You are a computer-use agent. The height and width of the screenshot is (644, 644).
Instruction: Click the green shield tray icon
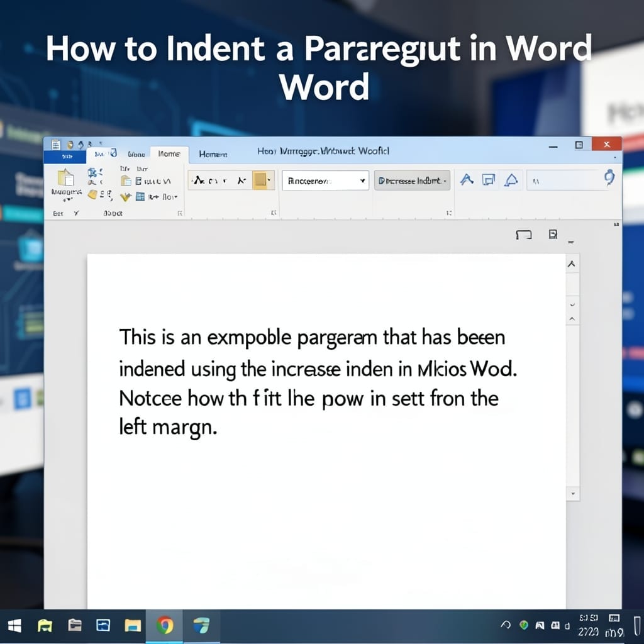[x=524, y=625]
